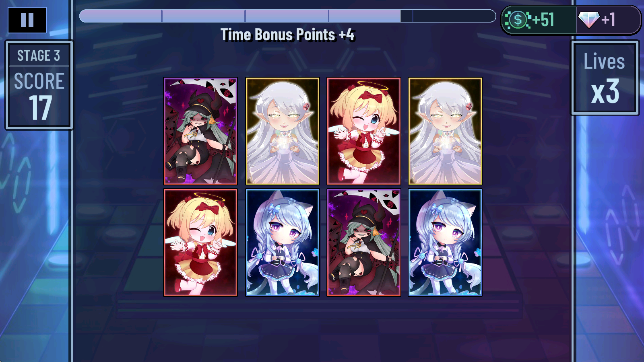Click the SCORE heading in left panel
This screenshot has width=644, height=362.
[x=39, y=81]
